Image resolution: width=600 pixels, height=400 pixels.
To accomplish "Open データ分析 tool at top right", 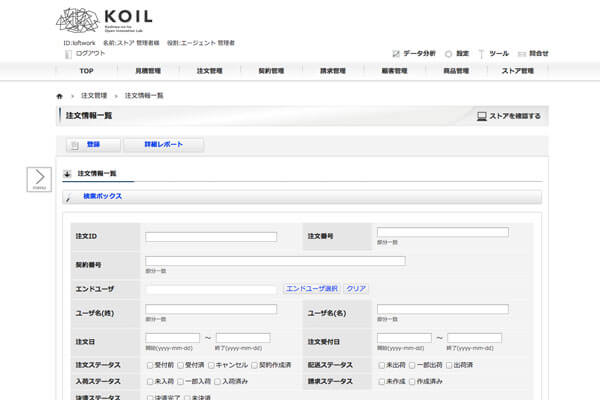I will pos(414,53).
